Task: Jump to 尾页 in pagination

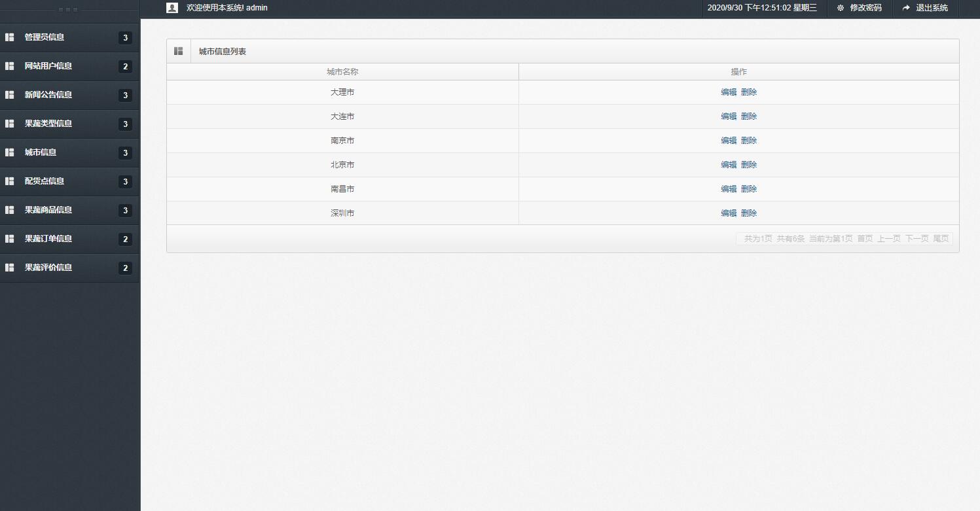Action: pos(941,239)
